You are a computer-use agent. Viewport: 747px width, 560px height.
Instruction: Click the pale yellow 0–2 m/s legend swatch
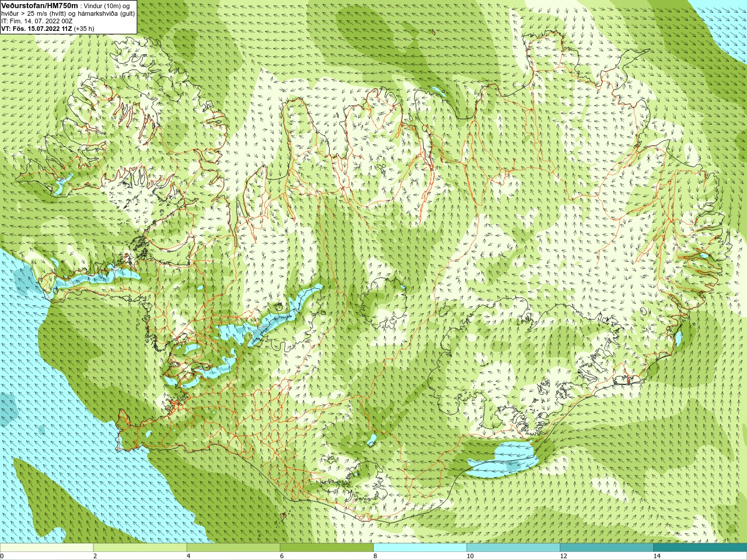pos(47,548)
